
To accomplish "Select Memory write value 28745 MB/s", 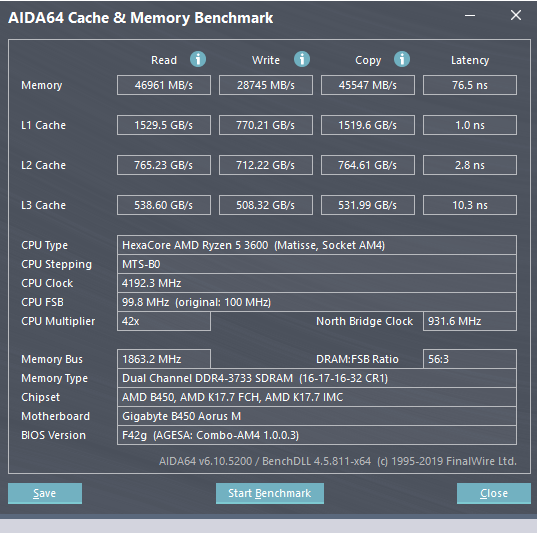I will click(266, 85).
